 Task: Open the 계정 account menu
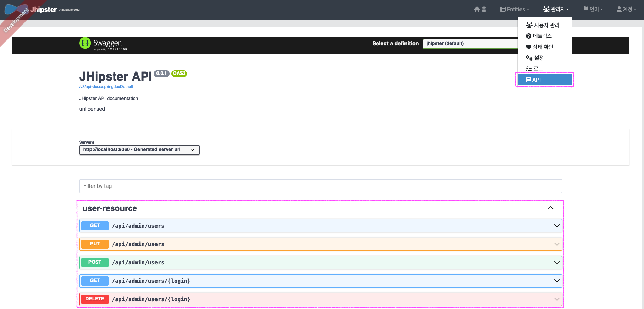click(x=626, y=10)
